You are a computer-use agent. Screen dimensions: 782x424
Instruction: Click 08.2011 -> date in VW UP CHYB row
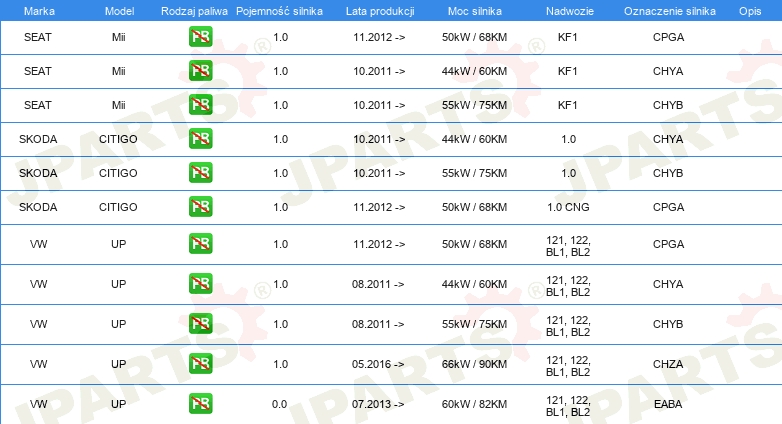click(x=378, y=324)
